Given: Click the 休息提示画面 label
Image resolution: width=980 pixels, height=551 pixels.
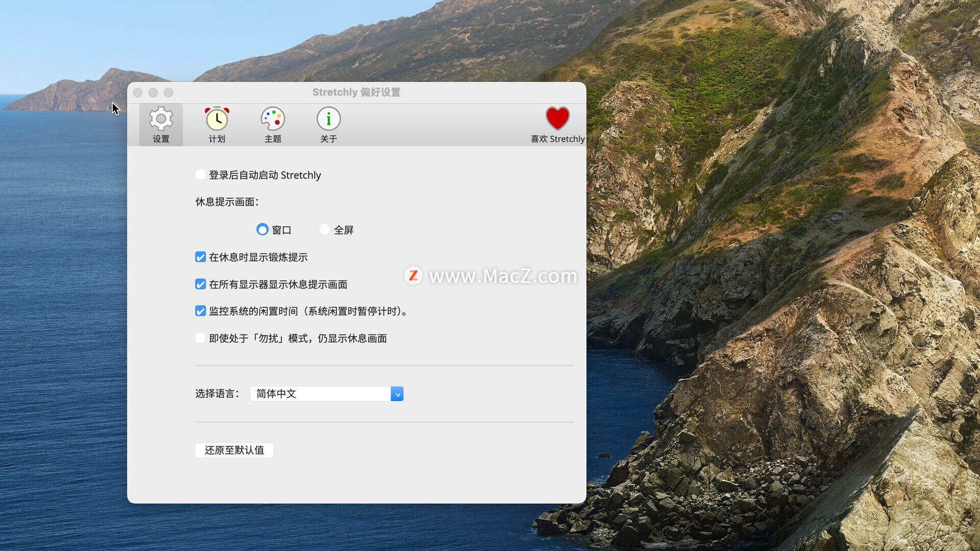Looking at the screenshot, I should coord(227,202).
